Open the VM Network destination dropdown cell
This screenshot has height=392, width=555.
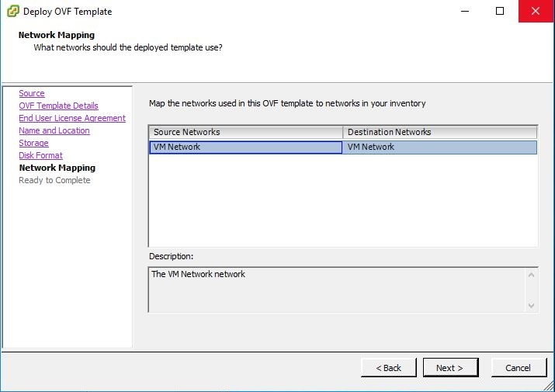439,147
